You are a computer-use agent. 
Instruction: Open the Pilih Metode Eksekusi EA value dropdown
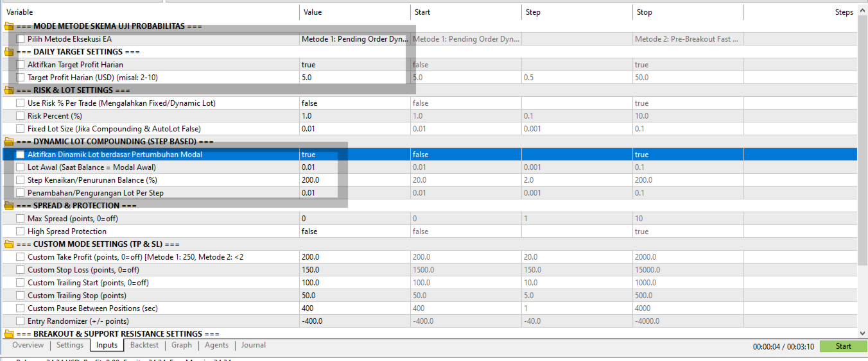coord(355,39)
